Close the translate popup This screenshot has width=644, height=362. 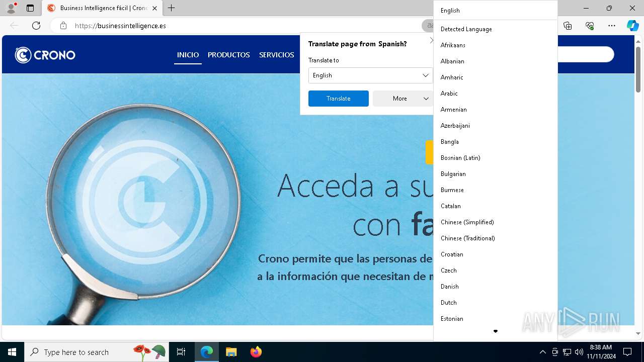[x=431, y=41]
